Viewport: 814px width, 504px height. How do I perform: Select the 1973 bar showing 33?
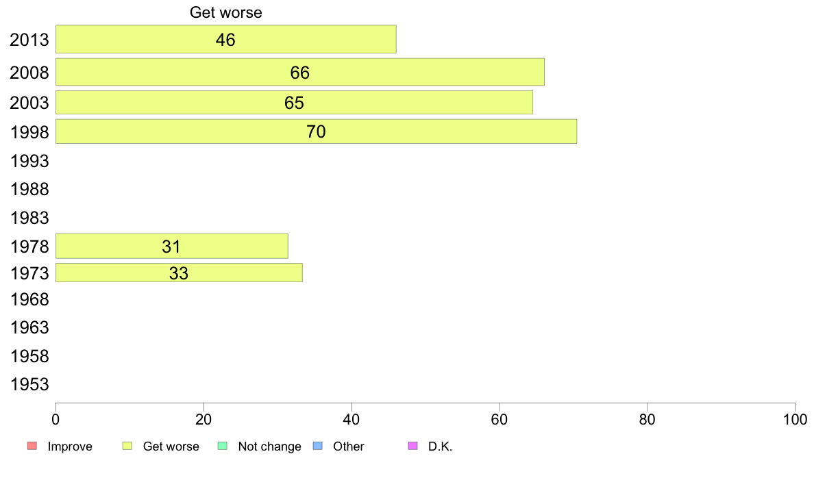(x=179, y=273)
